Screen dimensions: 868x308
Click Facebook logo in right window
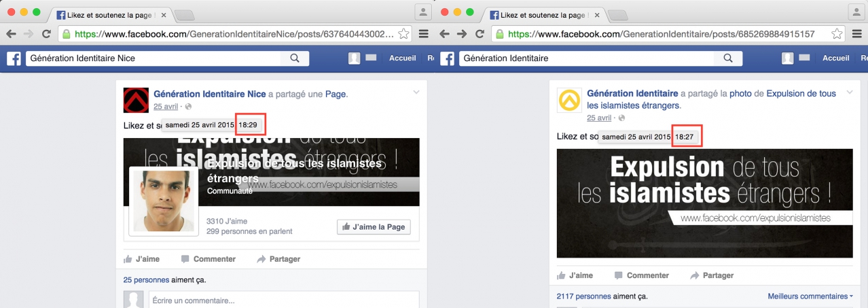pos(447,58)
